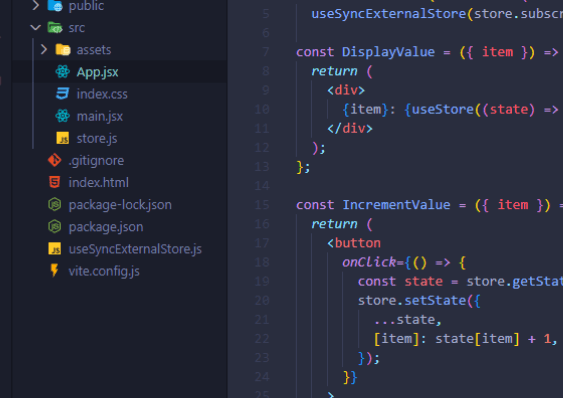Place cursor on IncrementValue declaration
563x398 pixels.
coord(396,205)
